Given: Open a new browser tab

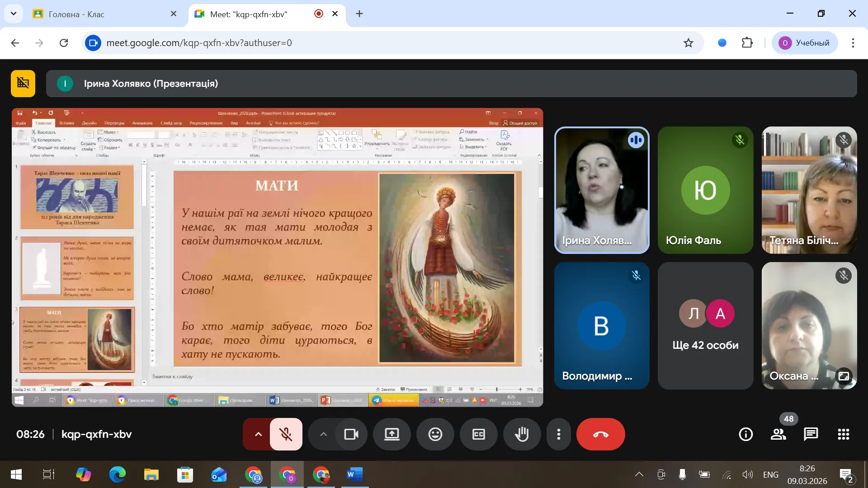Looking at the screenshot, I should (x=359, y=14).
